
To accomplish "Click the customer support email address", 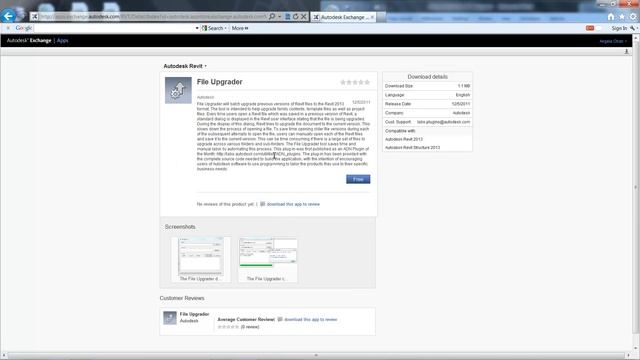I will point(443,122).
